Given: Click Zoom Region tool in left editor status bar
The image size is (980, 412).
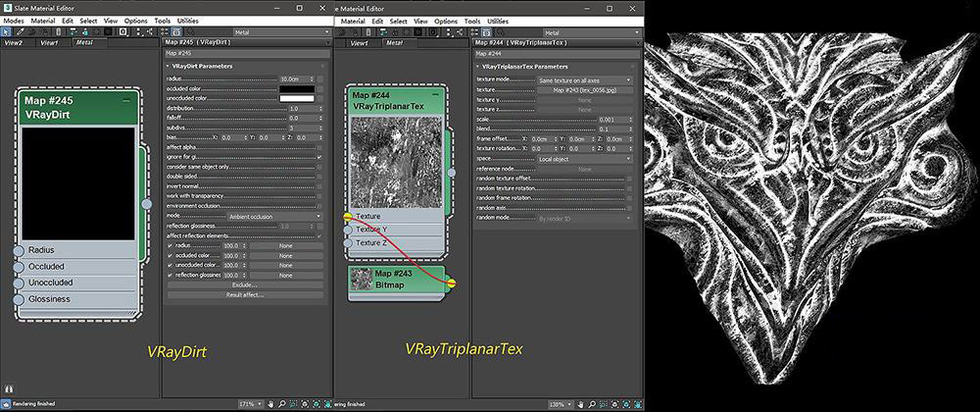Looking at the screenshot, I should [x=294, y=404].
